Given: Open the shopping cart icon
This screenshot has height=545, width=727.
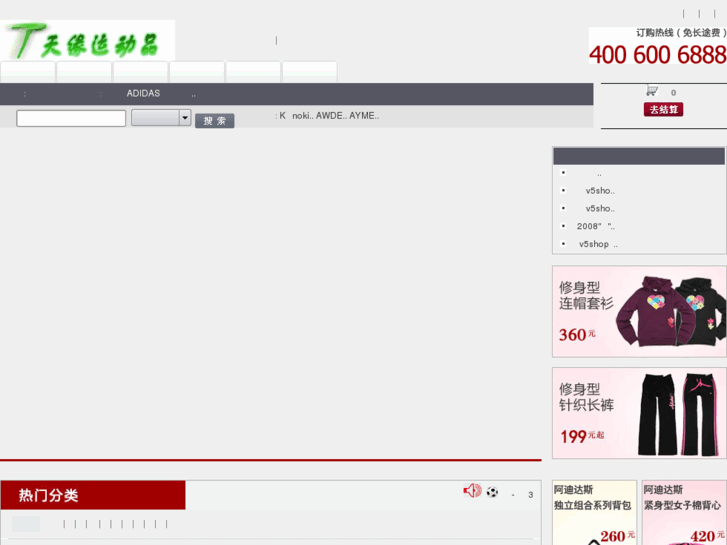Looking at the screenshot, I should point(652,91).
